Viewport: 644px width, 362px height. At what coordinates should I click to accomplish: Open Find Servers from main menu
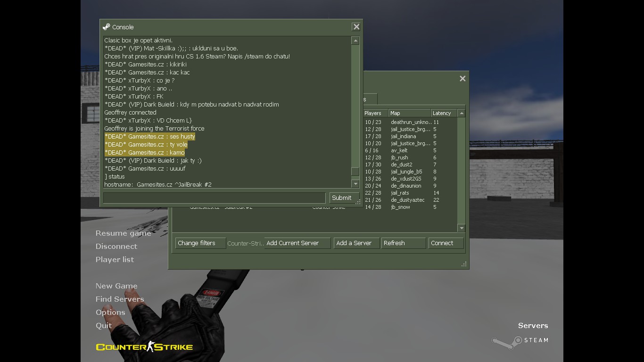point(120,299)
